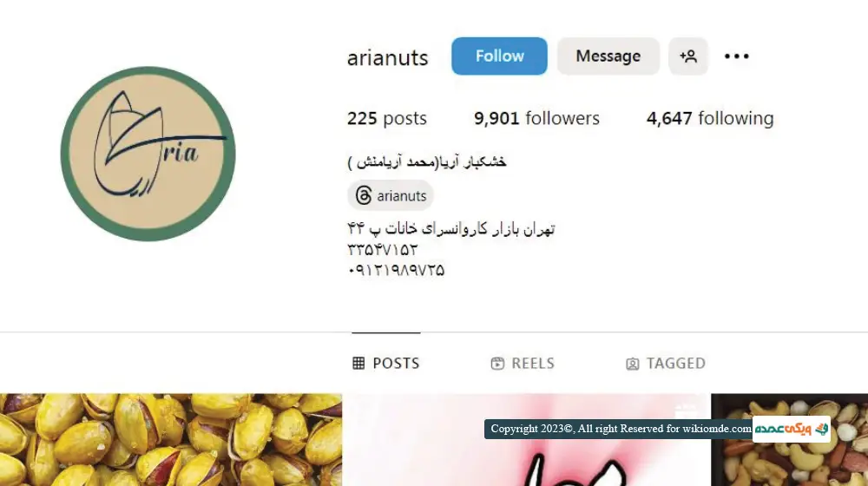Image resolution: width=868 pixels, height=486 pixels.
Task: Click the Threads logo icon
Action: (x=364, y=195)
